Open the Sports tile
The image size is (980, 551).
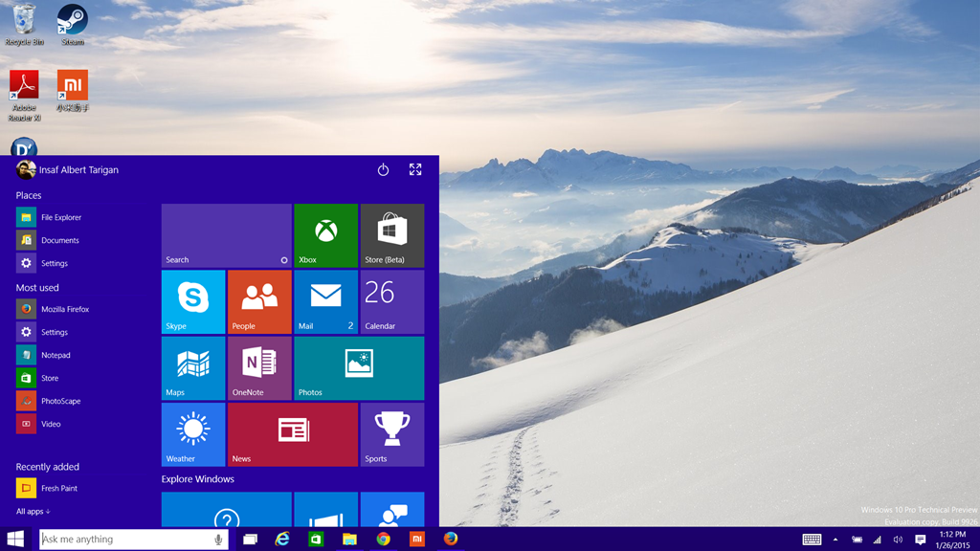[392, 434]
